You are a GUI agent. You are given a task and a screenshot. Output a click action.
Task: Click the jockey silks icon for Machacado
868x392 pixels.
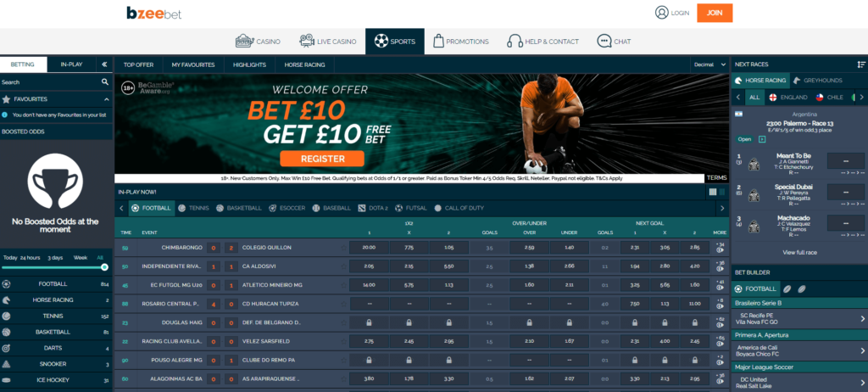[x=754, y=227]
